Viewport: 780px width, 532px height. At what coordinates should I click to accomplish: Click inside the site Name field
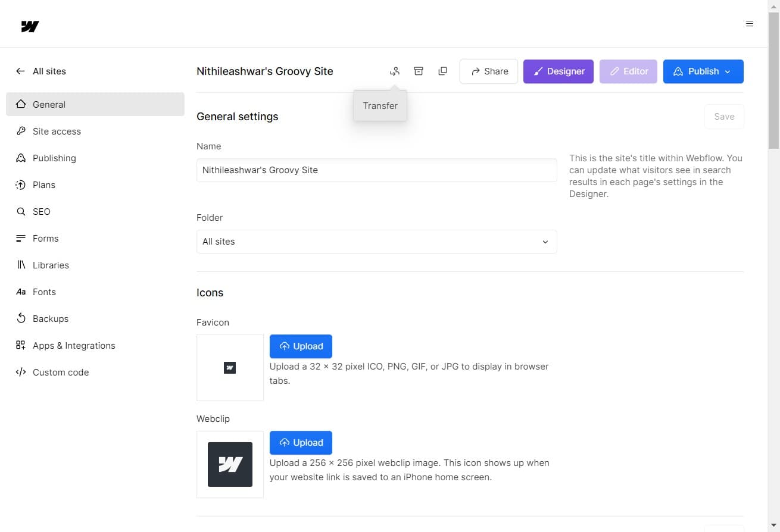tap(376, 170)
